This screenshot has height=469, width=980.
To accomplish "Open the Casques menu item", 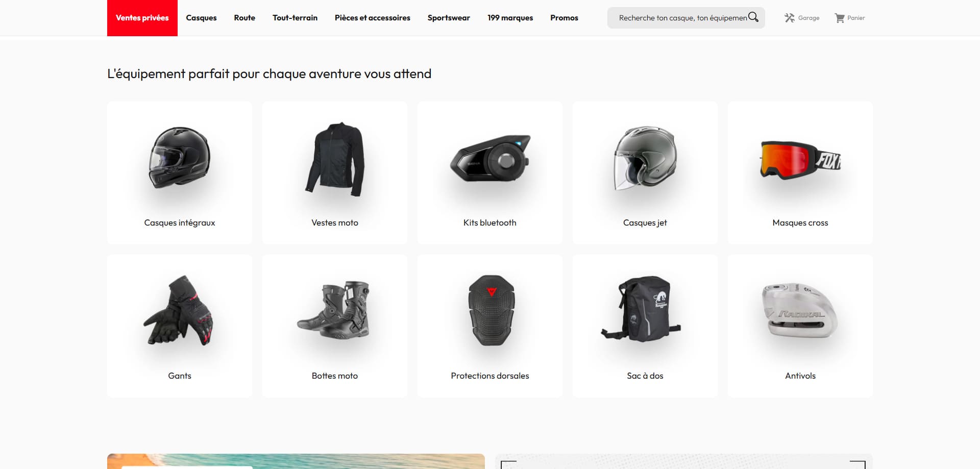I will click(x=201, y=18).
